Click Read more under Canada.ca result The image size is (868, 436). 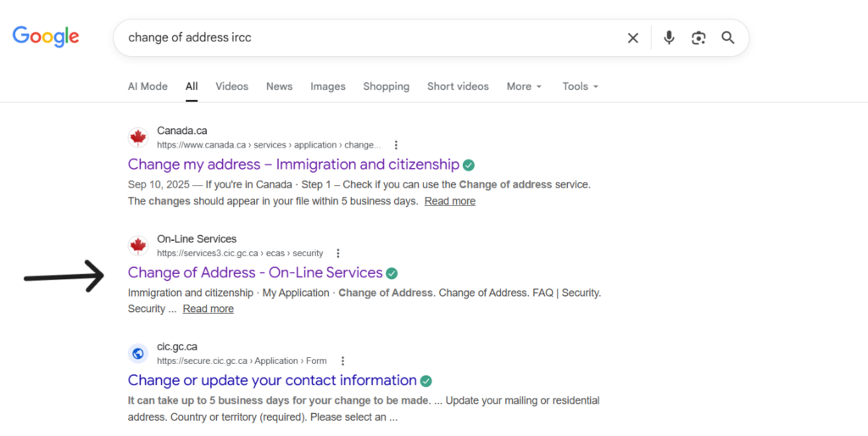tap(449, 201)
